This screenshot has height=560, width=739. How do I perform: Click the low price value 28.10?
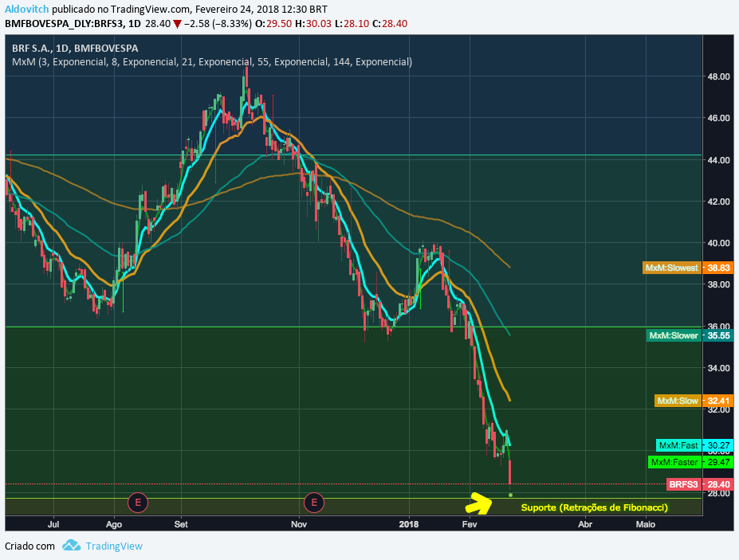pyautogui.click(x=356, y=24)
